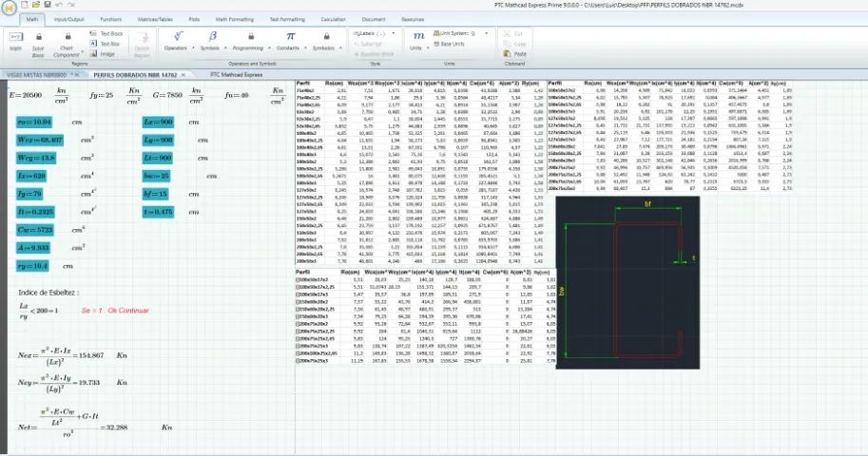Open the locked Symbolics icon
868x456 pixels.
327,36
